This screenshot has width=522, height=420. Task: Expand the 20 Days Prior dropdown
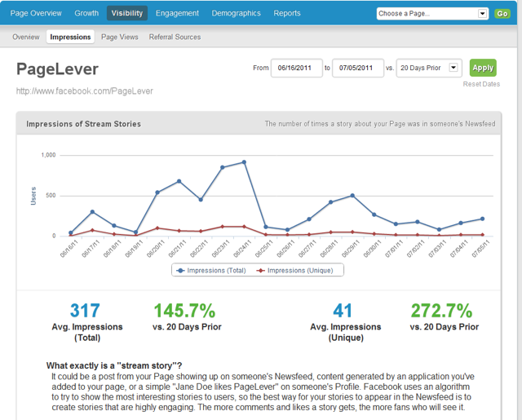[428, 68]
